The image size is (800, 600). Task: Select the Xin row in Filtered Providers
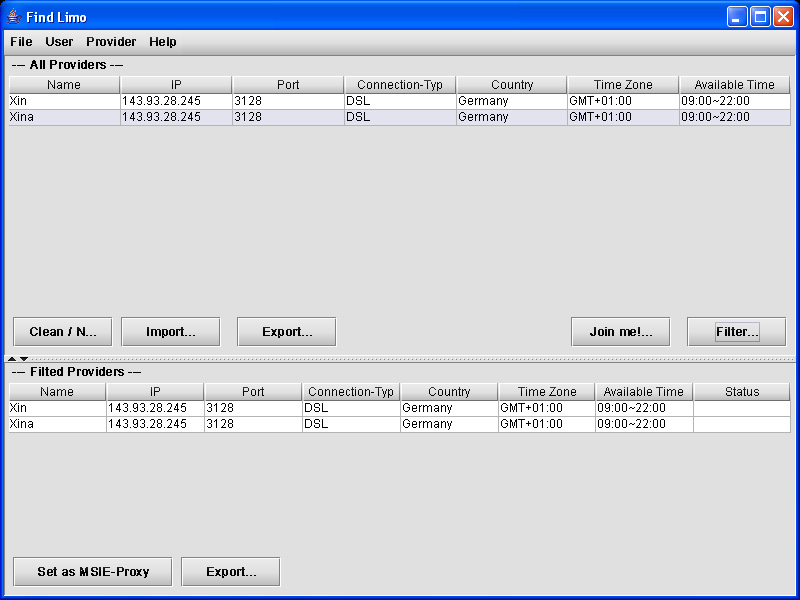[57, 408]
